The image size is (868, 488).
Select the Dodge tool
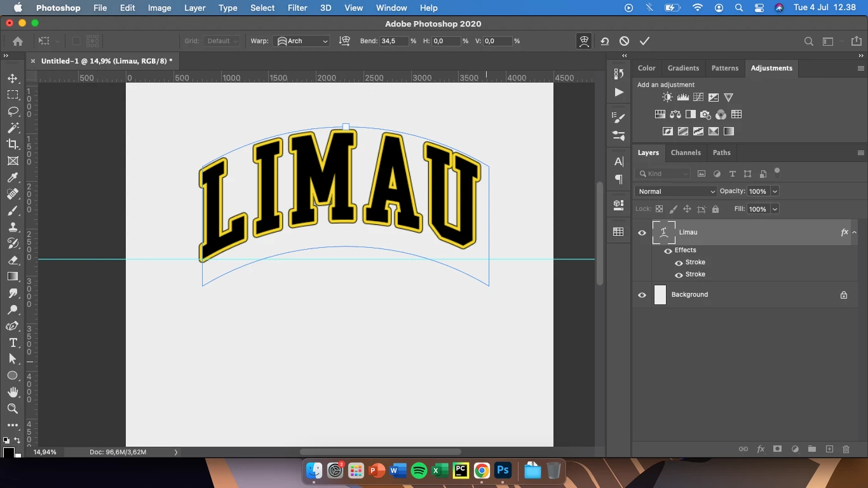(x=13, y=309)
